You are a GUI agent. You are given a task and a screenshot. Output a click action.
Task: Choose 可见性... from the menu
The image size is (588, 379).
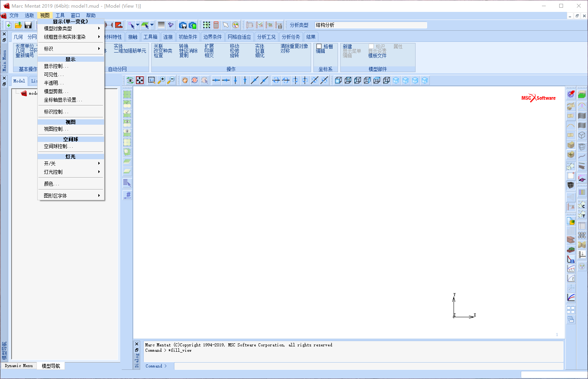pyautogui.click(x=71, y=74)
